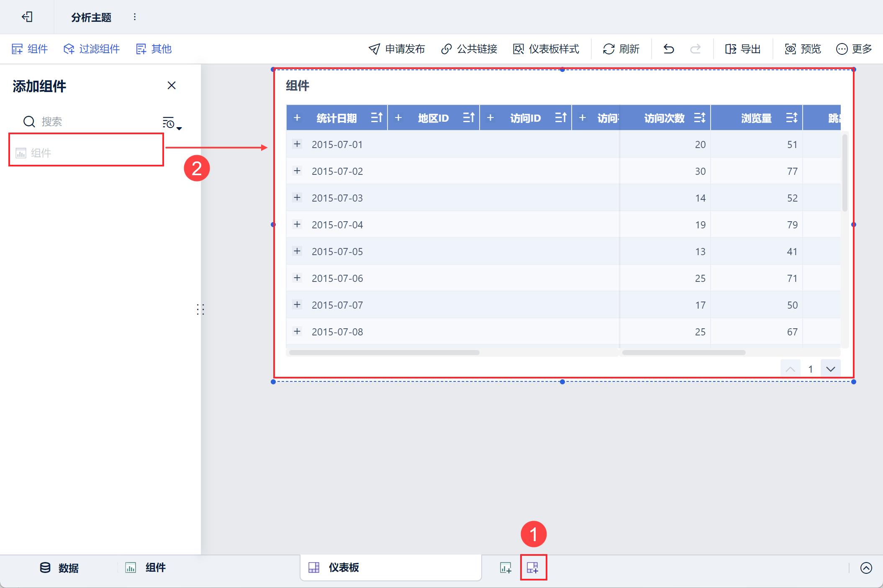
Task: Click the table's vertical scrollbar
Action: [x=845, y=172]
